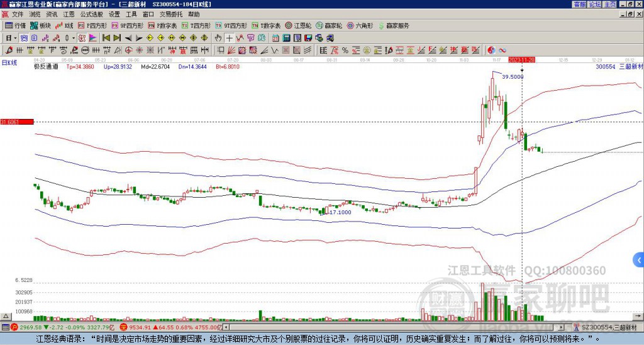This screenshot has width=644, height=345.
Task: Click the colorful flag icon
Action: point(93,38)
